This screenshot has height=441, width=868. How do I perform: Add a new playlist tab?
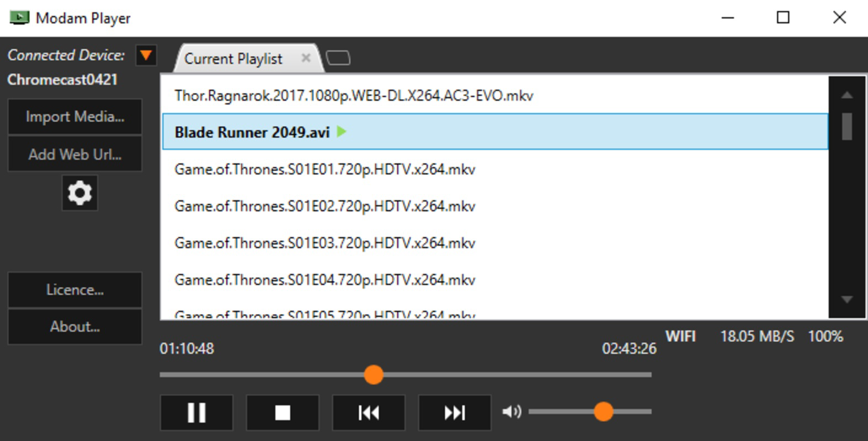(x=338, y=57)
